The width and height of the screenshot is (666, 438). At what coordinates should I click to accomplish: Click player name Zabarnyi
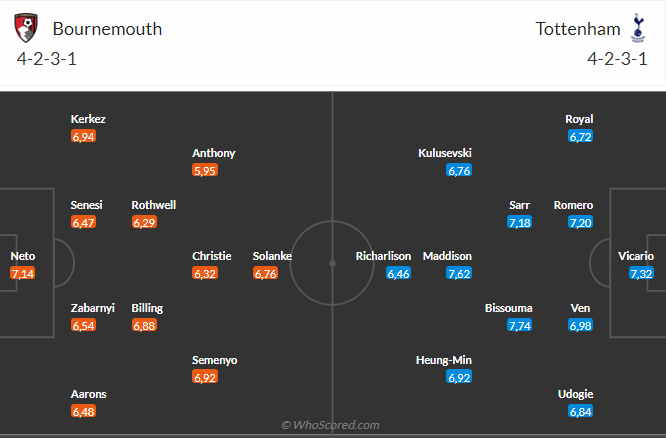(x=92, y=308)
